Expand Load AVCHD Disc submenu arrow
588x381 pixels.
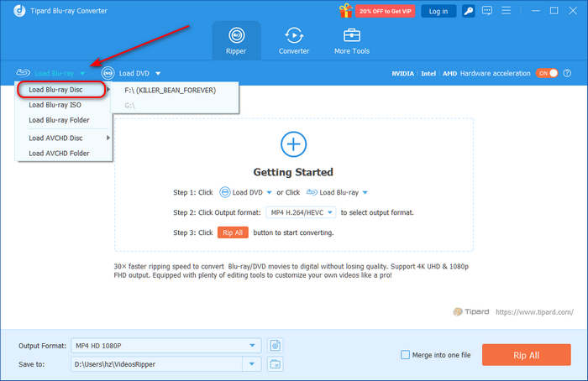pos(108,138)
